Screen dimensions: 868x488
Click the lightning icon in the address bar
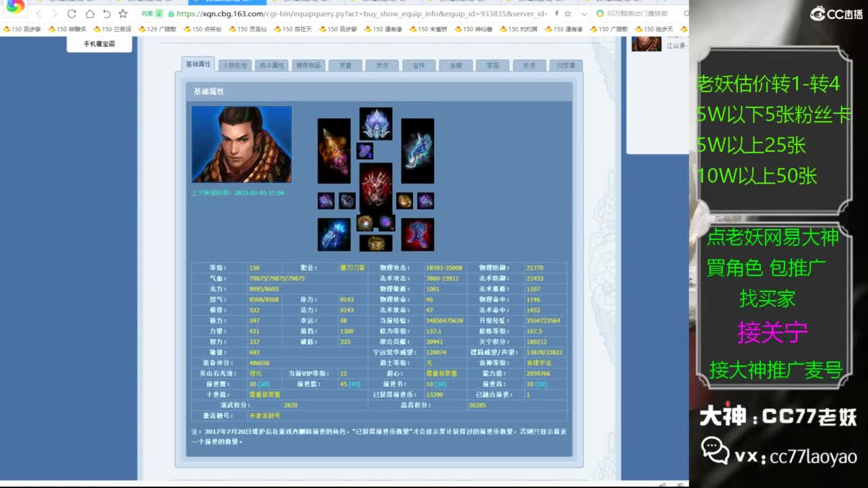[557, 14]
